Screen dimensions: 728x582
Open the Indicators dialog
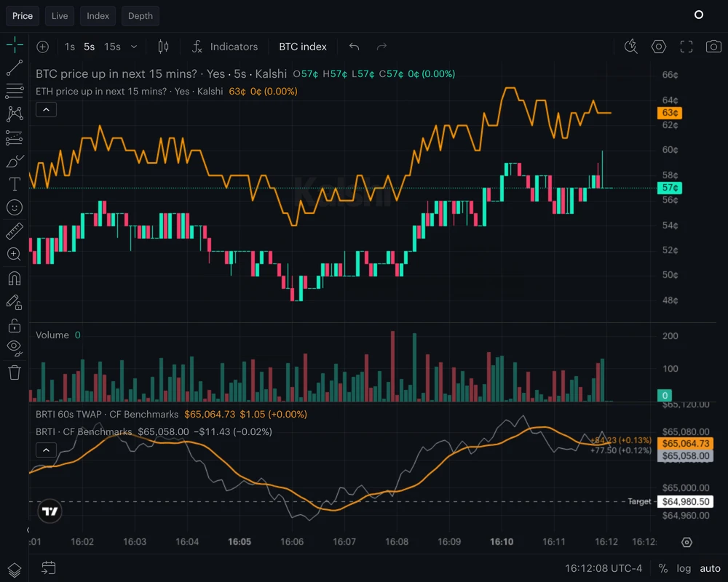(x=225, y=47)
